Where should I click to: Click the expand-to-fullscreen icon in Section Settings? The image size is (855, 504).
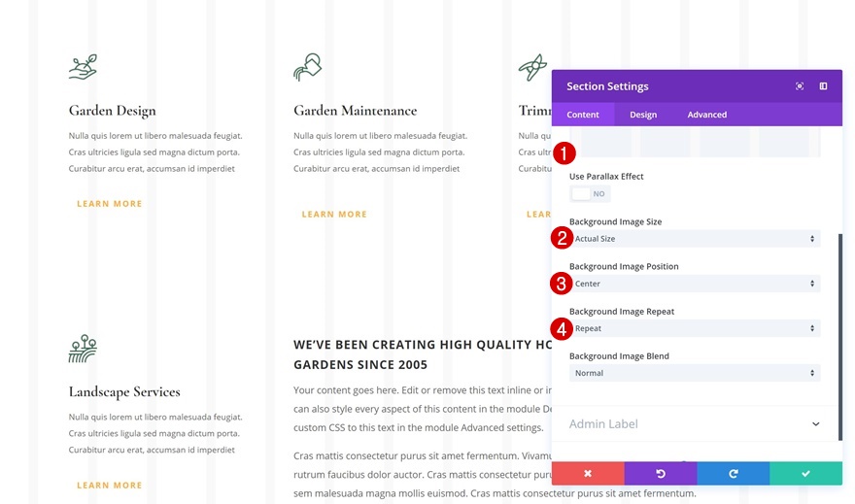(x=800, y=86)
